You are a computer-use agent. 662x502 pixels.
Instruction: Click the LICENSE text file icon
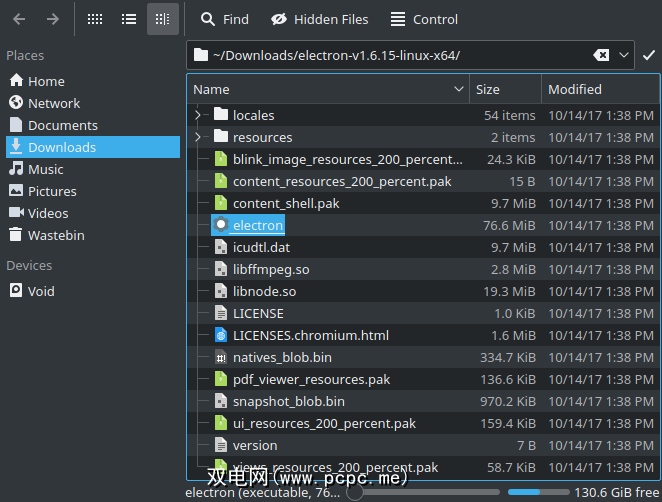pyautogui.click(x=221, y=313)
